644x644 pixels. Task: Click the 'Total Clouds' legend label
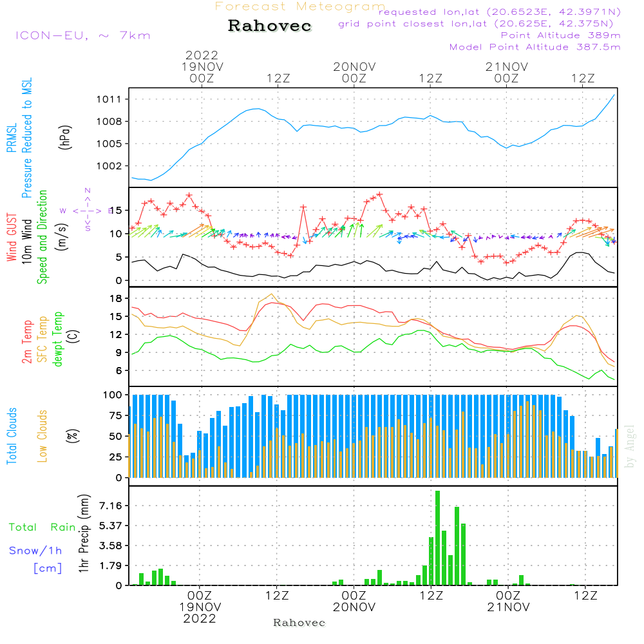12,436
